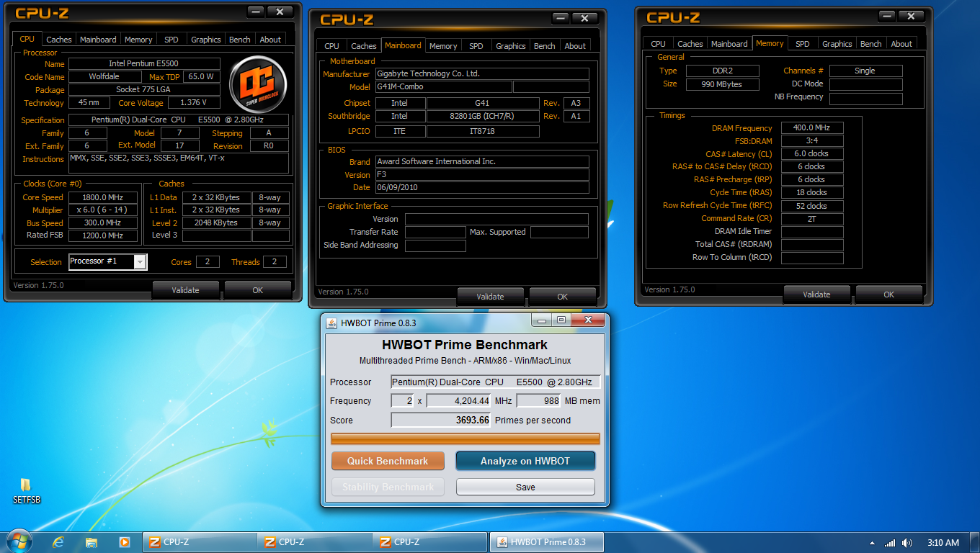Click Core Speed value 1800.0 MHz

click(x=103, y=197)
